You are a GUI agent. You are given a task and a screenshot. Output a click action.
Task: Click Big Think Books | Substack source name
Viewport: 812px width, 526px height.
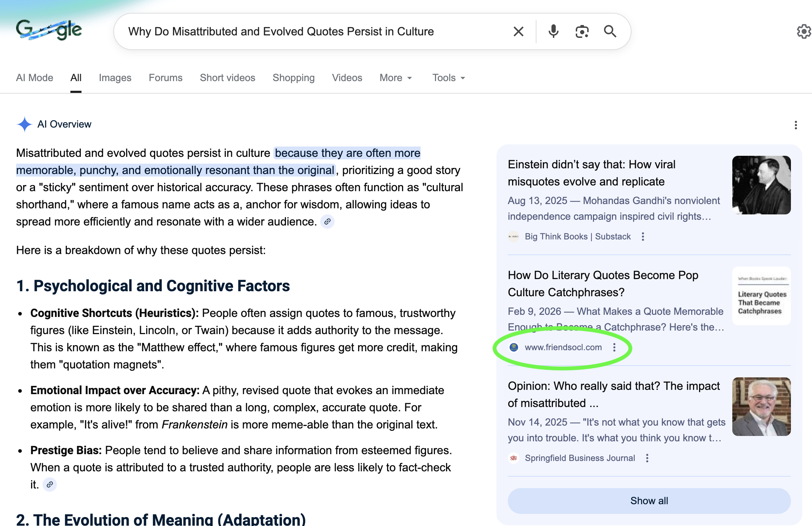tap(578, 237)
